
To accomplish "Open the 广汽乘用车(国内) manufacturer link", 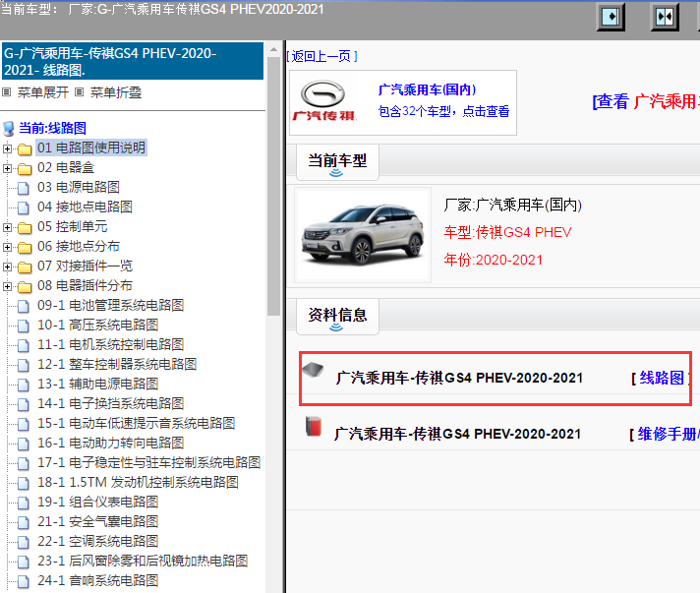I will click(x=428, y=89).
